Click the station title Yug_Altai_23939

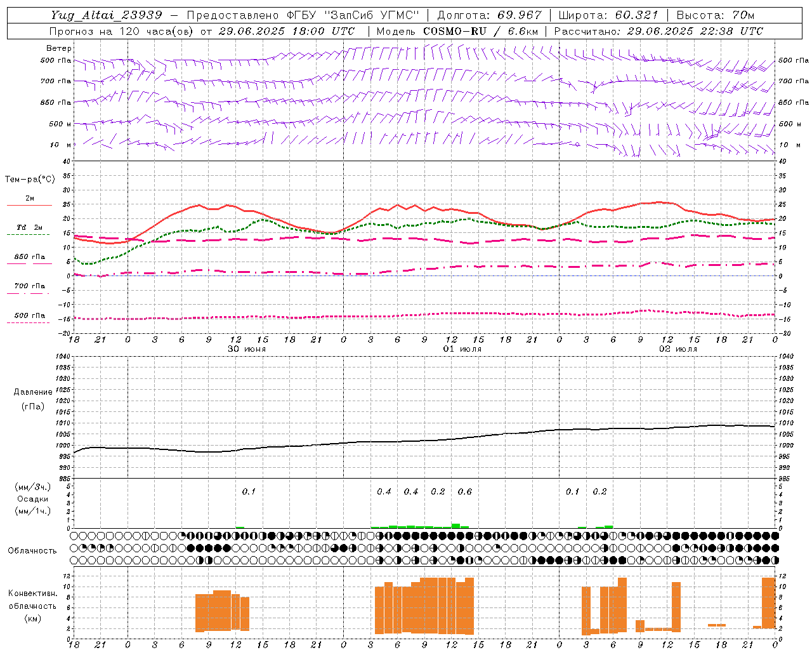pyautogui.click(x=106, y=15)
